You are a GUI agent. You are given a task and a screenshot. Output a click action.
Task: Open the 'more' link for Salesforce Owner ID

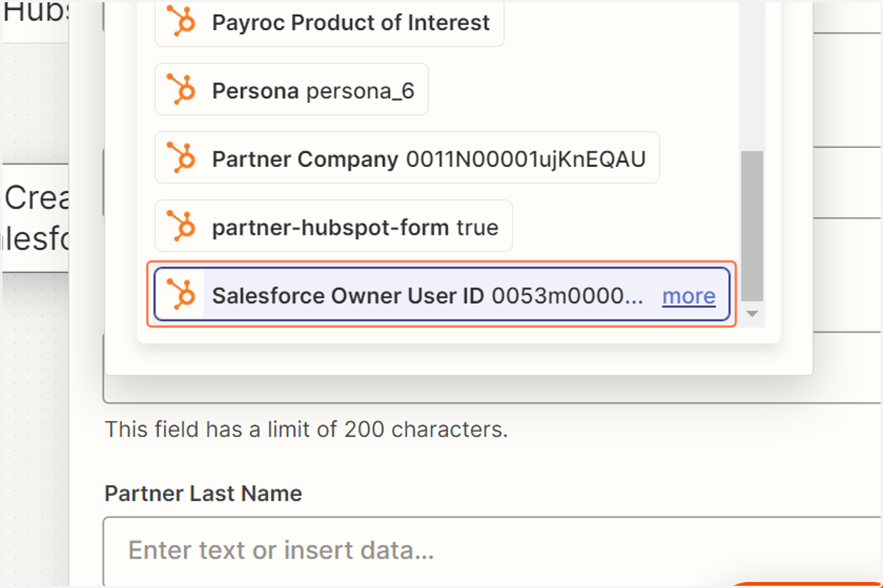tap(689, 295)
